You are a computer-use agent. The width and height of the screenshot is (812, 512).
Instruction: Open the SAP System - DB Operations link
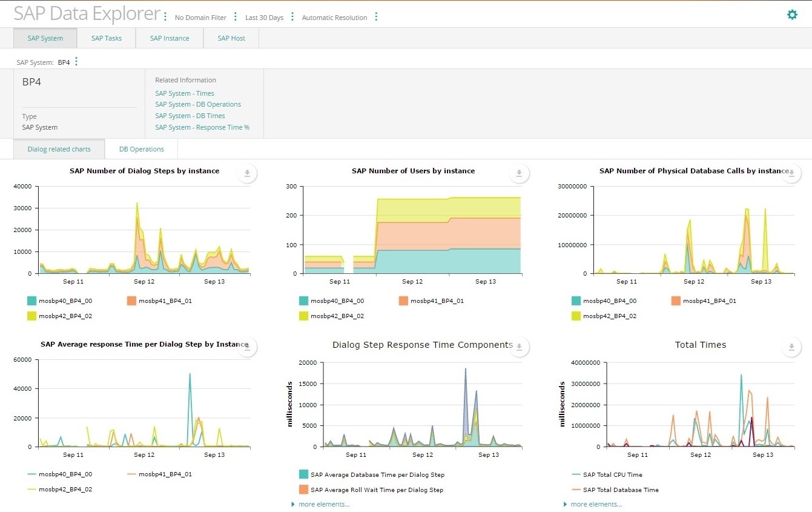[x=198, y=104]
